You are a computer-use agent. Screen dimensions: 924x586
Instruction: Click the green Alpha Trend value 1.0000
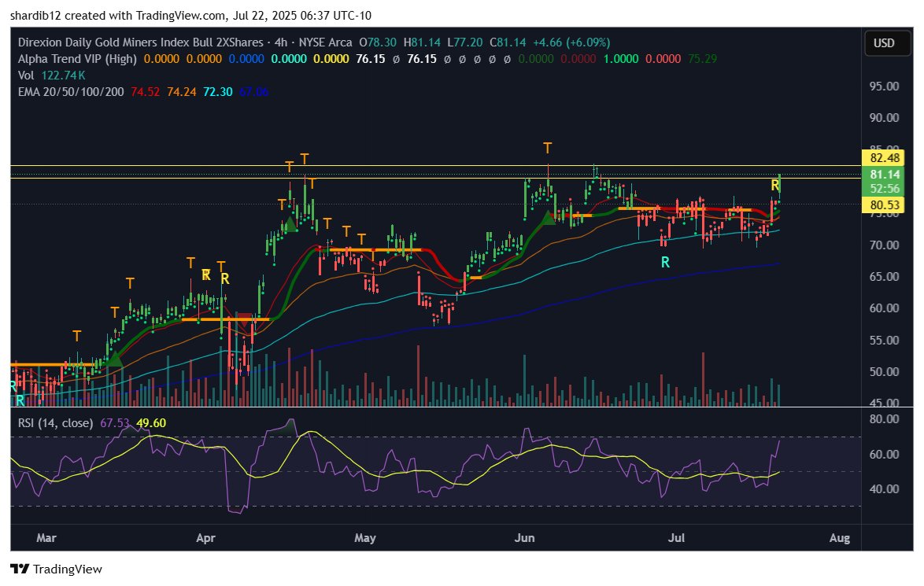click(x=620, y=59)
